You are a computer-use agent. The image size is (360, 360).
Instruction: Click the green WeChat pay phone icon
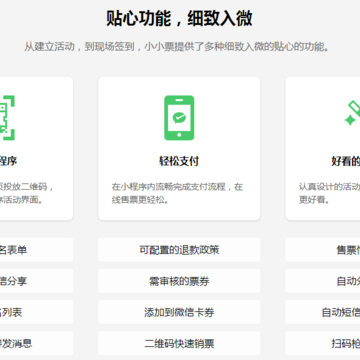(179, 118)
